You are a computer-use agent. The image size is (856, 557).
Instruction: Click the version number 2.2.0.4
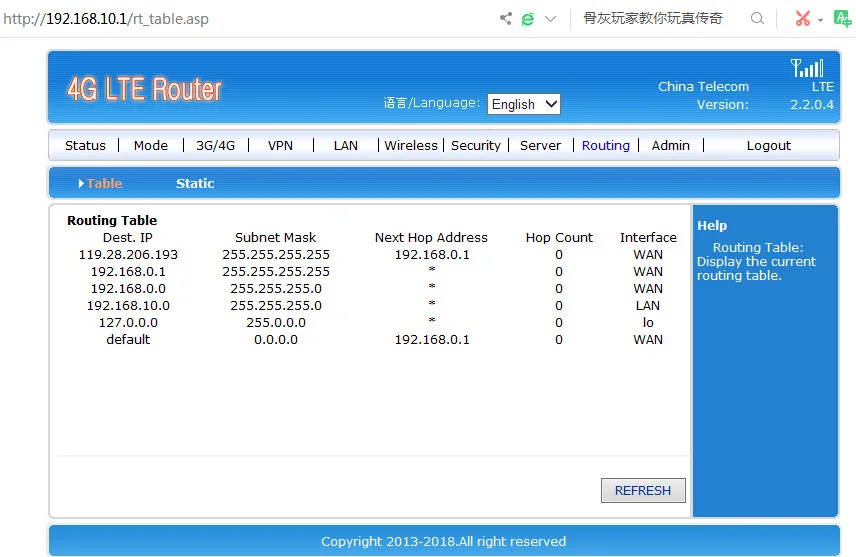(812, 104)
